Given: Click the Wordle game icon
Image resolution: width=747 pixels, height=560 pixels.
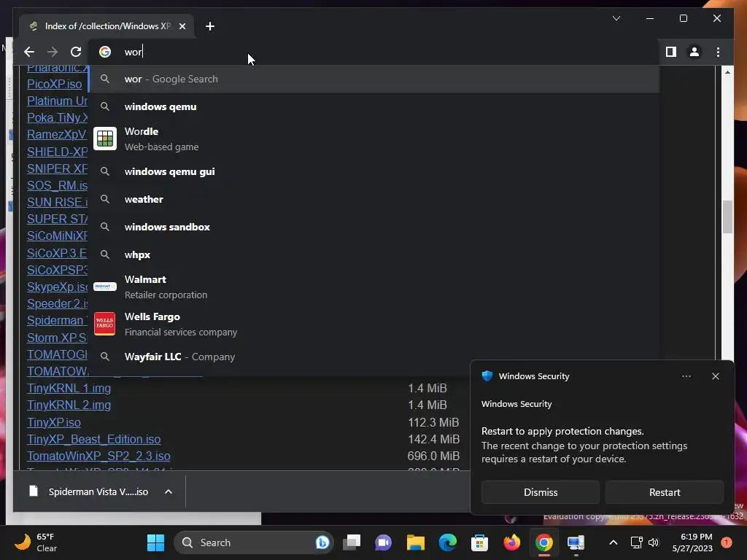Looking at the screenshot, I should pos(105,139).
